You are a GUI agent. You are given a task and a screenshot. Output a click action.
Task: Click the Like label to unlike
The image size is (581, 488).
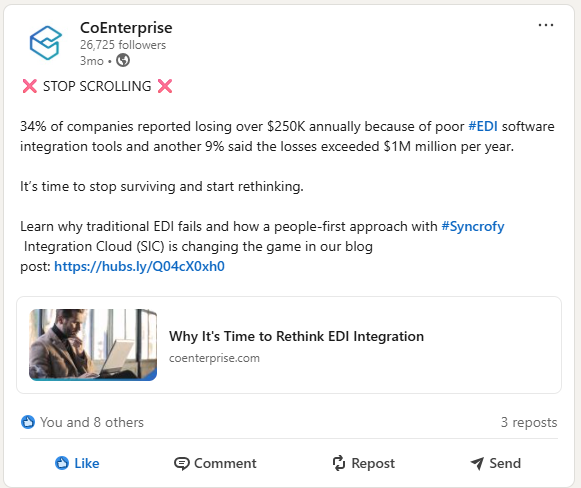coord(87,464)
